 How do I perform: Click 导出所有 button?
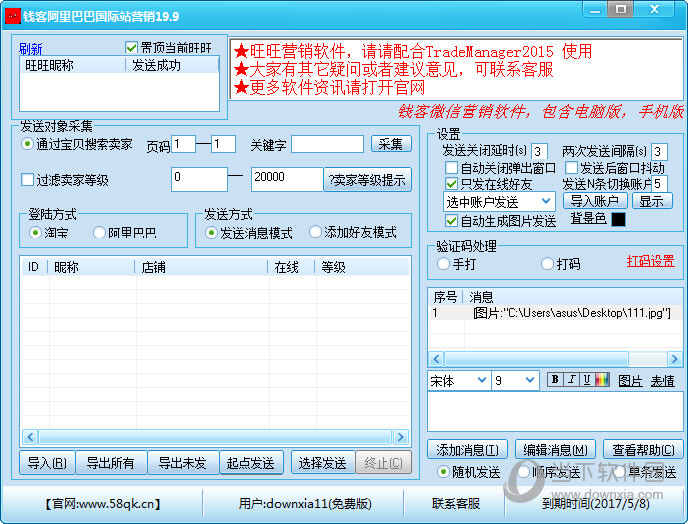[x=111, y=463]
